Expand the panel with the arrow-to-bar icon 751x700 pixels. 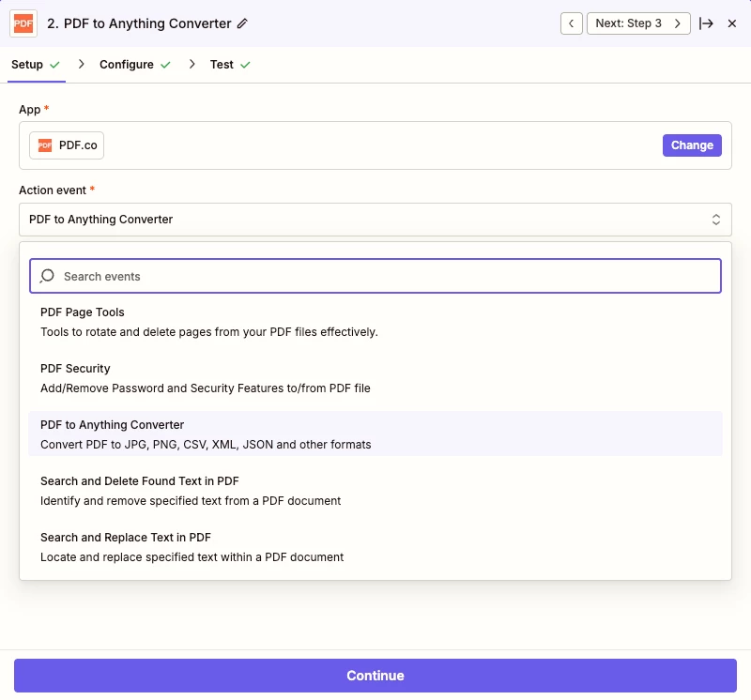[706, 23]
